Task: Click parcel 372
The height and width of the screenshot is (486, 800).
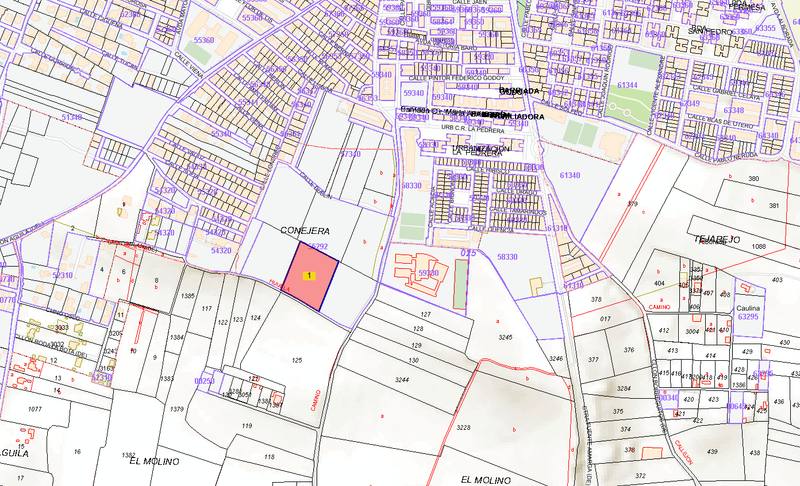Action: 641,476
